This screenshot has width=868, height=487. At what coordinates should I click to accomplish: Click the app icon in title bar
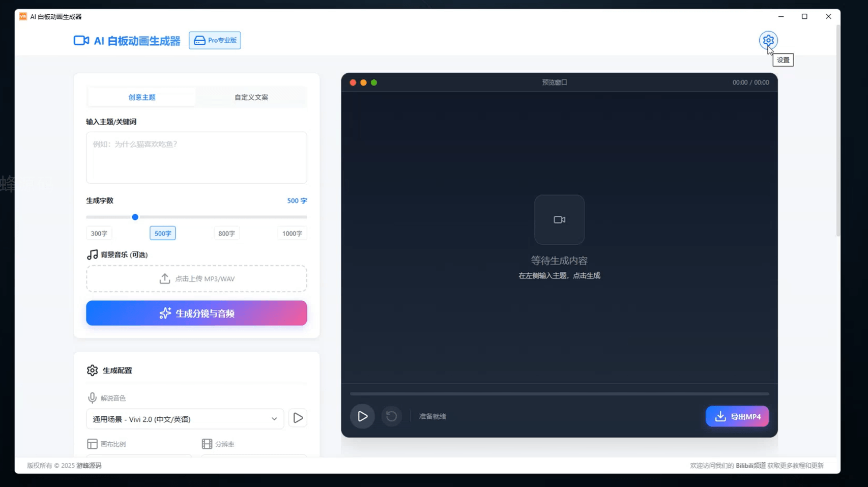click(23, 16)
